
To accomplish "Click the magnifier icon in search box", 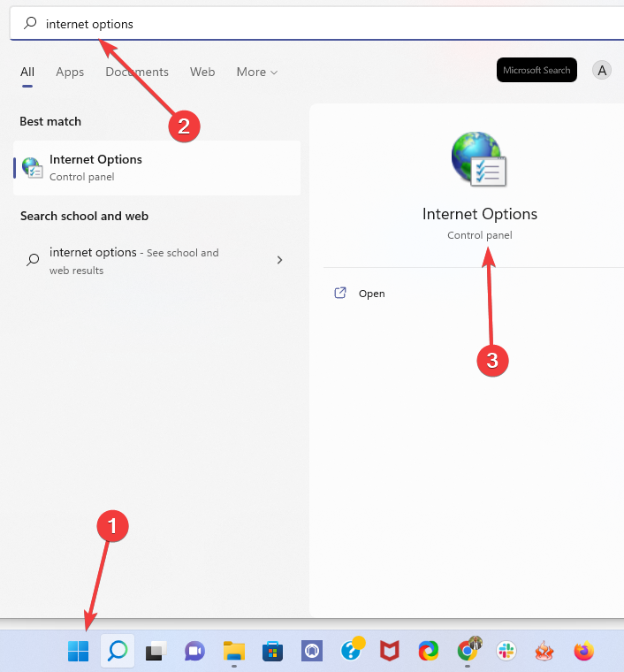I will [x=30, y=23].
